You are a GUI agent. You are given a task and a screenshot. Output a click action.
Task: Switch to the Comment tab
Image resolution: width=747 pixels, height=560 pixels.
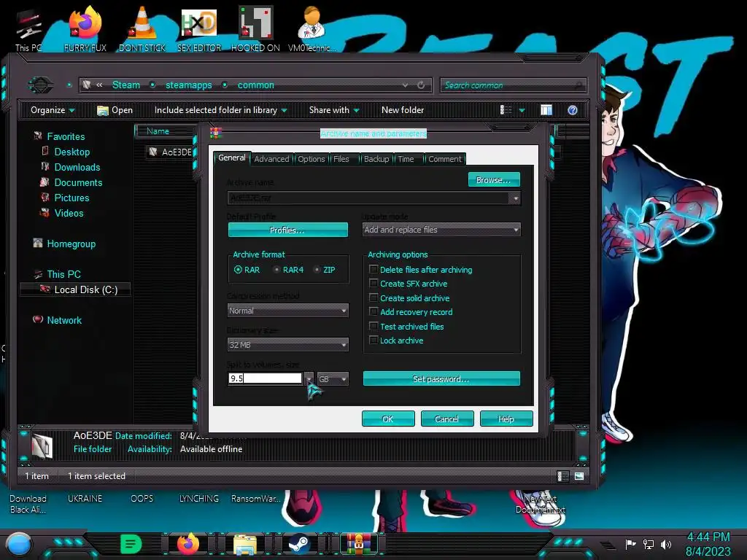445,159
